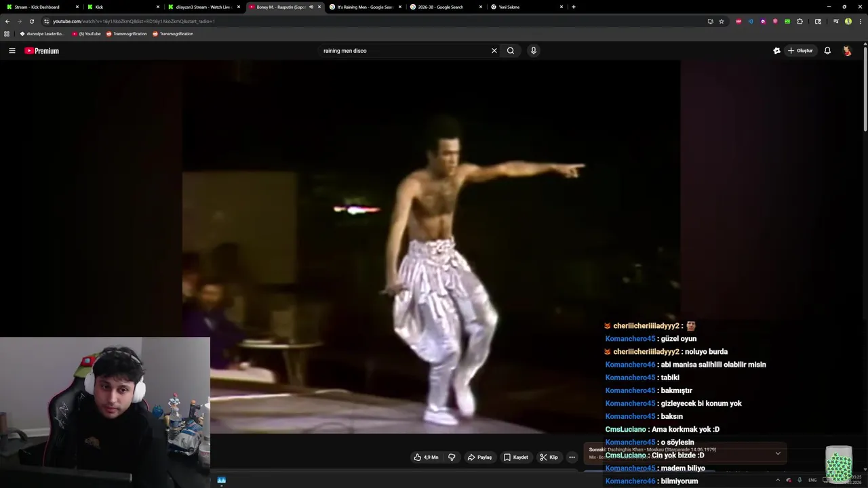Open the ABP adblock extension
The image size is (868, 488).
pos(738,21)
